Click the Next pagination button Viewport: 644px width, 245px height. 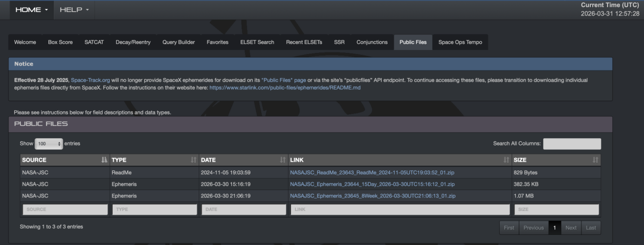571,228
